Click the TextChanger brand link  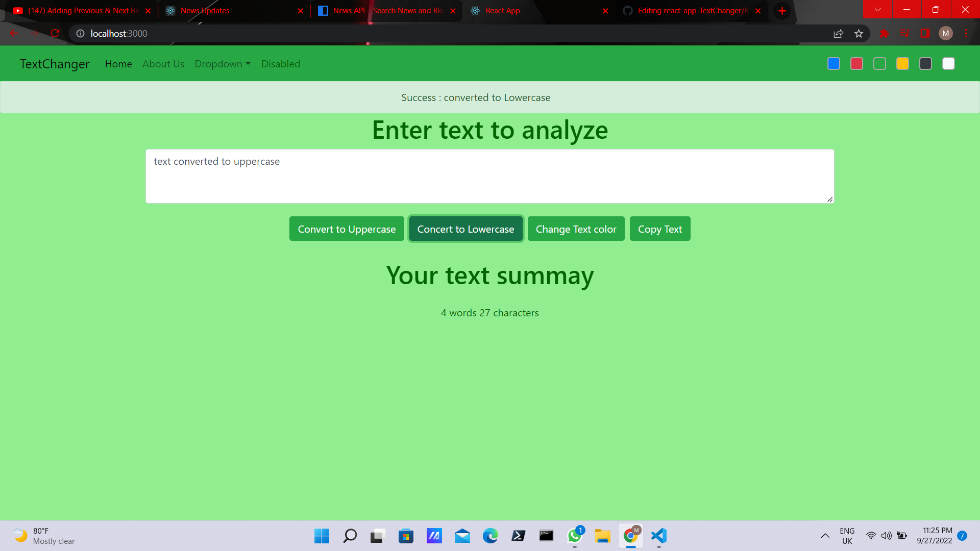click(x=55, y=64)
